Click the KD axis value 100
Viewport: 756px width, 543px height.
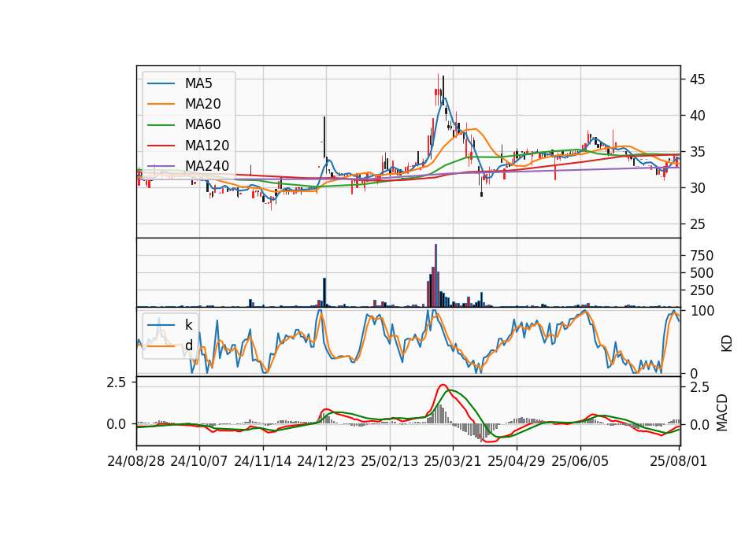coord(702,311)
